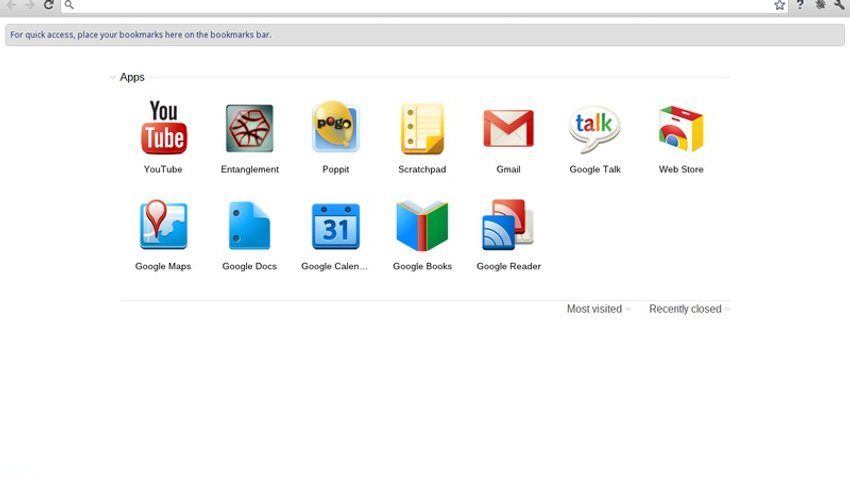The height and width of the screenshot is (478, 850).
Task: Click the bookmarks bar hint message
Action: (141, 35)
